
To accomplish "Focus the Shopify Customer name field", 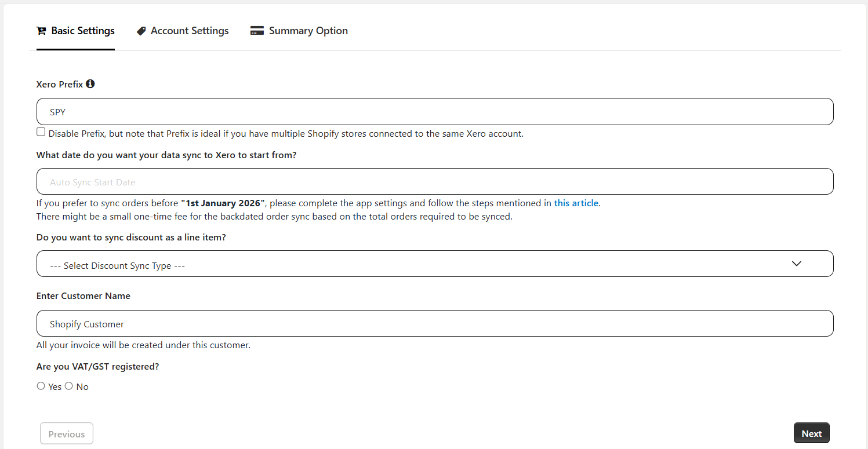I will (x=435, y=323).
